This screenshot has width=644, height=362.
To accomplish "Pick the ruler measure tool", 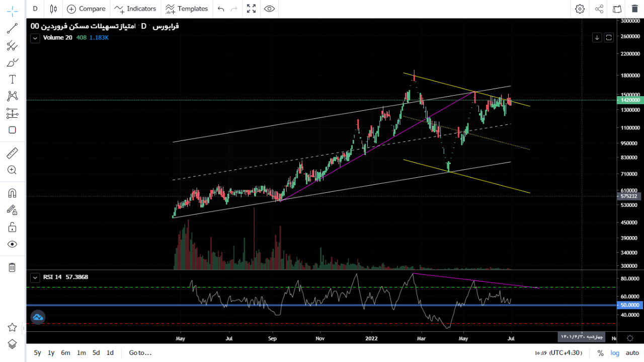I will click(x=12, y=153).
